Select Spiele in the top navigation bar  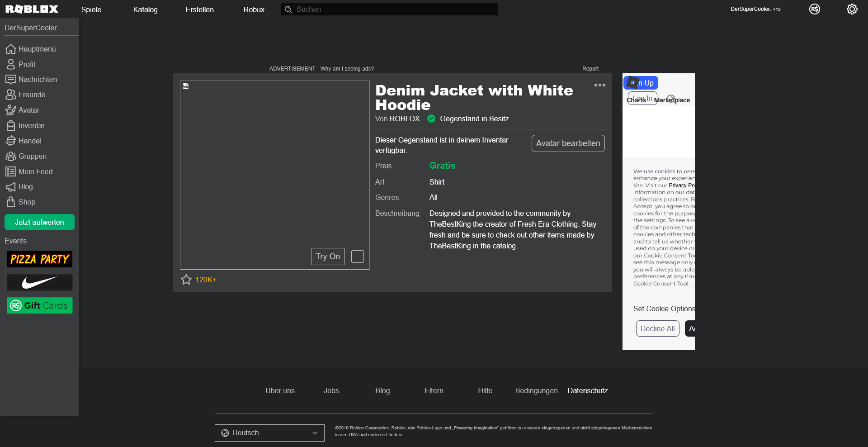(x=91, y=10)
